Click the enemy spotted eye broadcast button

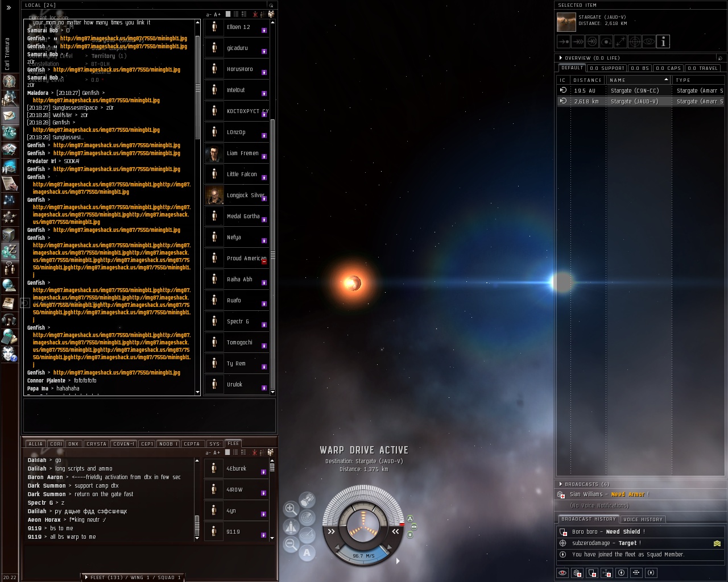tap(562, 573)
